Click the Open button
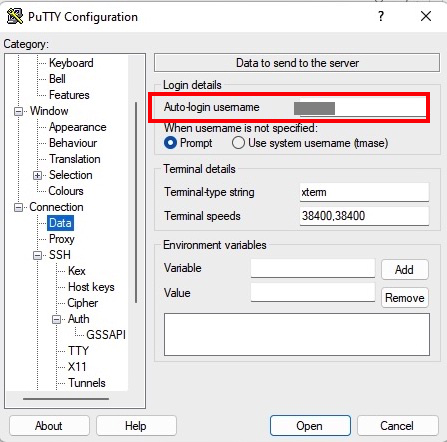447x442 pixels. coord(310,425)
